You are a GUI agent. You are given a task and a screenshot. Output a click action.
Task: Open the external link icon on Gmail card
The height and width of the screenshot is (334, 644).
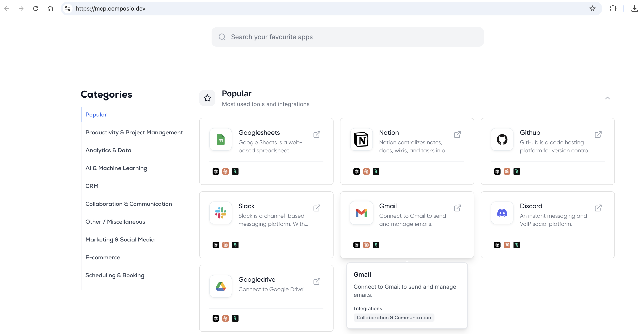pyautogui.click(x=458, y=208)
